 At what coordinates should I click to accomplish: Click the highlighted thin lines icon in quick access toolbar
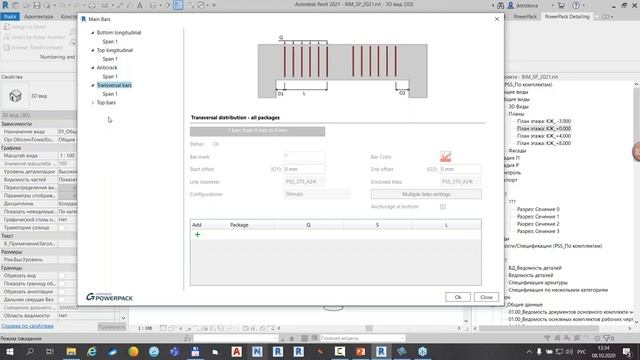click(178, 5)
